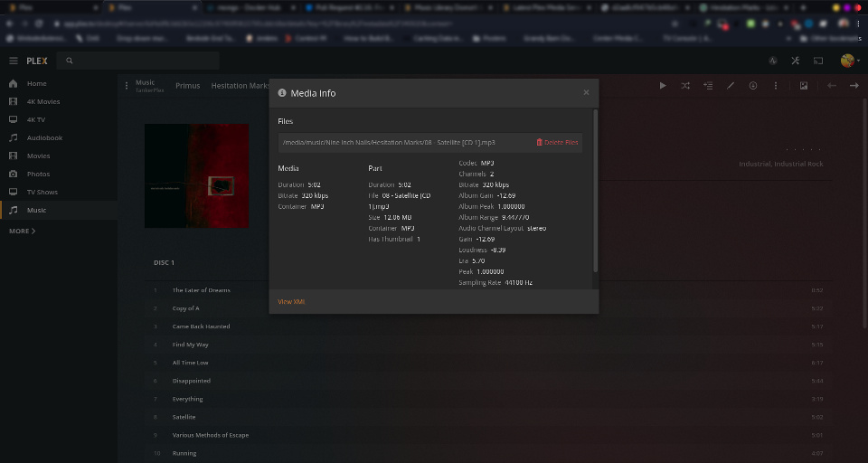
Task: Edit album using the pencil icon
Action: (x=731, y=86)
